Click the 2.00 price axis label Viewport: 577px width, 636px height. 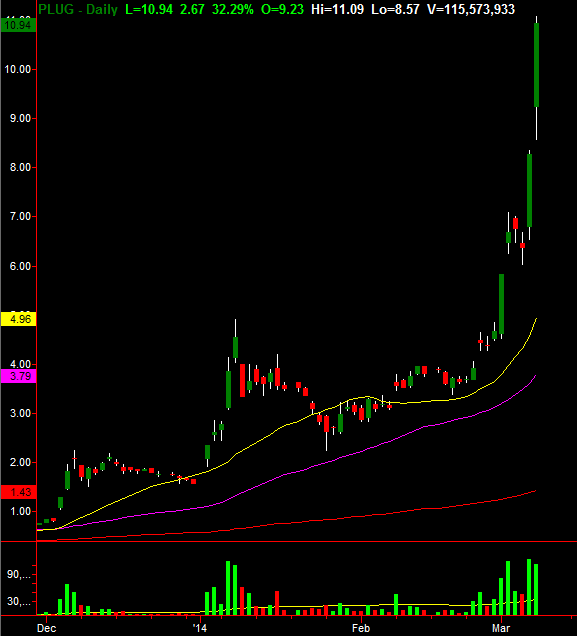(x=20, y=462)
